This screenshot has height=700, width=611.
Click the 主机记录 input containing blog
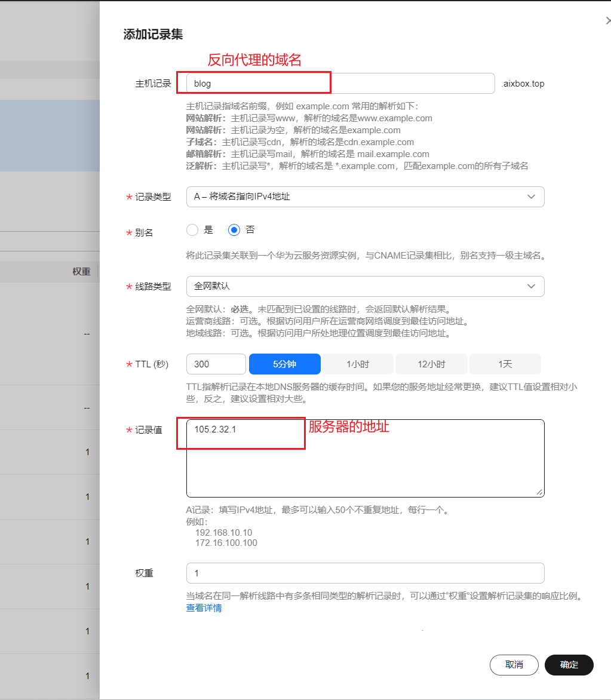pyautogui.click(x=340, y=84)
